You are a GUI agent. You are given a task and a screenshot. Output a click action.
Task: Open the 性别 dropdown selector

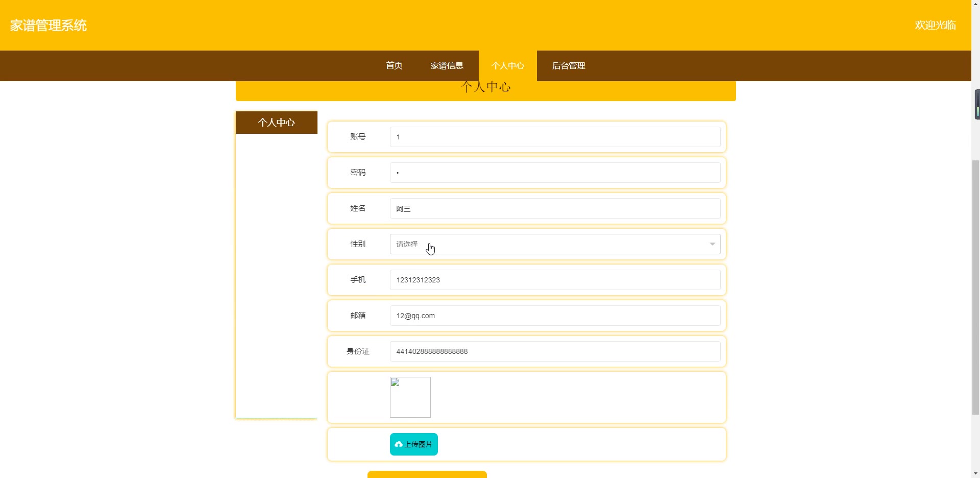pos(555,244)
